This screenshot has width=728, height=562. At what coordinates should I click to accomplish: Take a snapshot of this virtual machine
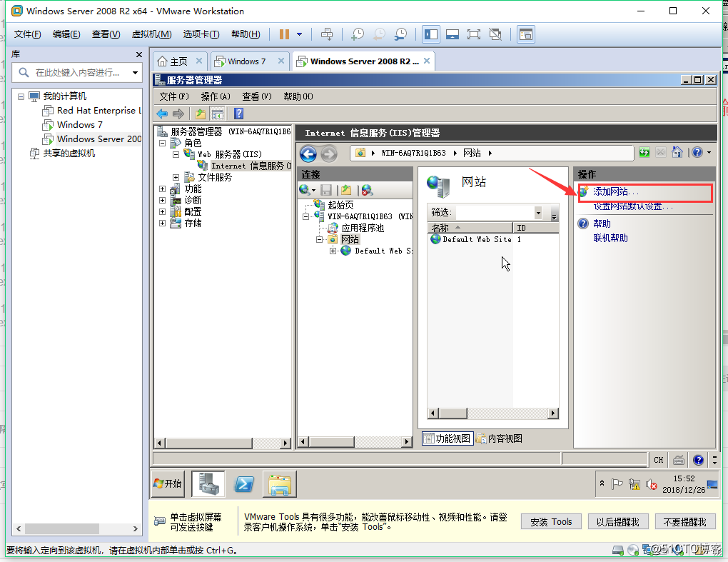pos(358,34)
